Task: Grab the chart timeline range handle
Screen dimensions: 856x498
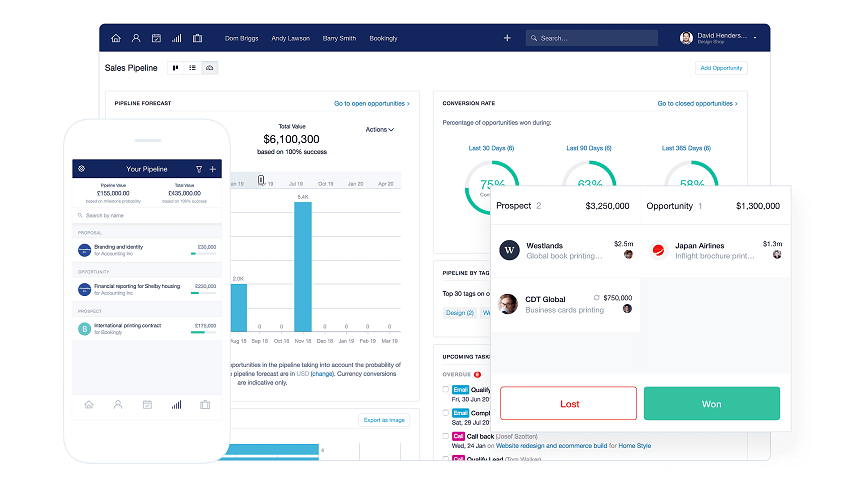Action: pyautogui.click(x=261, y=180)
